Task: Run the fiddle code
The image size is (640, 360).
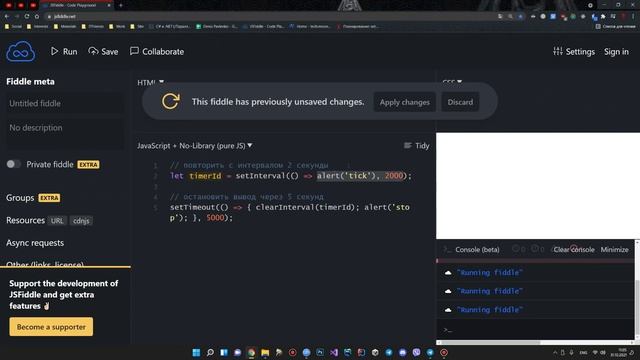Action: [x=64, y=51]
